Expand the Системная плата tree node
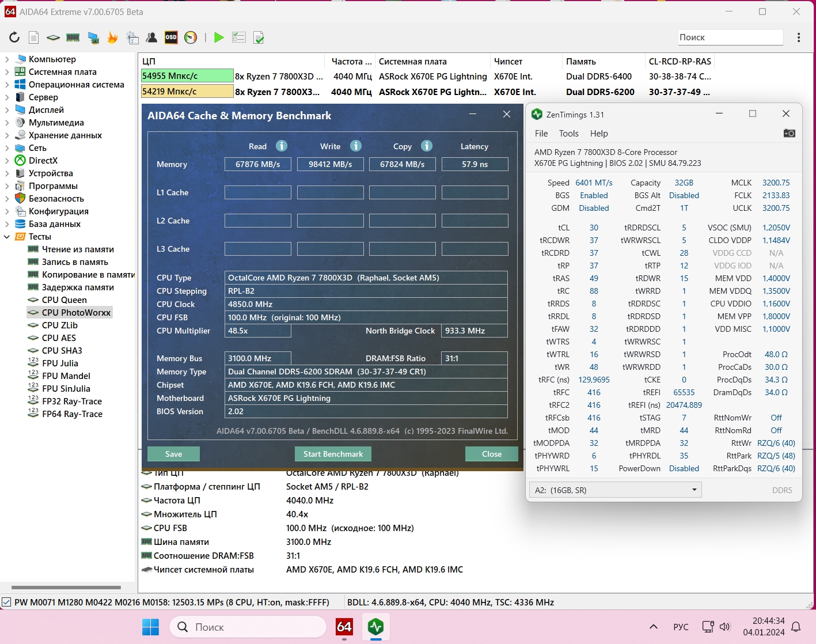Screen dimensions: 816x644 pos(7,72)
